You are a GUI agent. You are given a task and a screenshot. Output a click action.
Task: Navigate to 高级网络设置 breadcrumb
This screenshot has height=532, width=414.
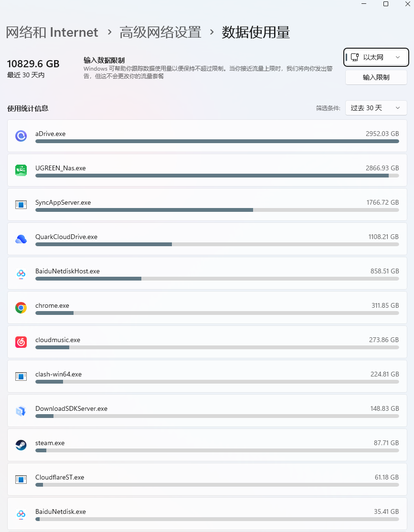[160, 32]
